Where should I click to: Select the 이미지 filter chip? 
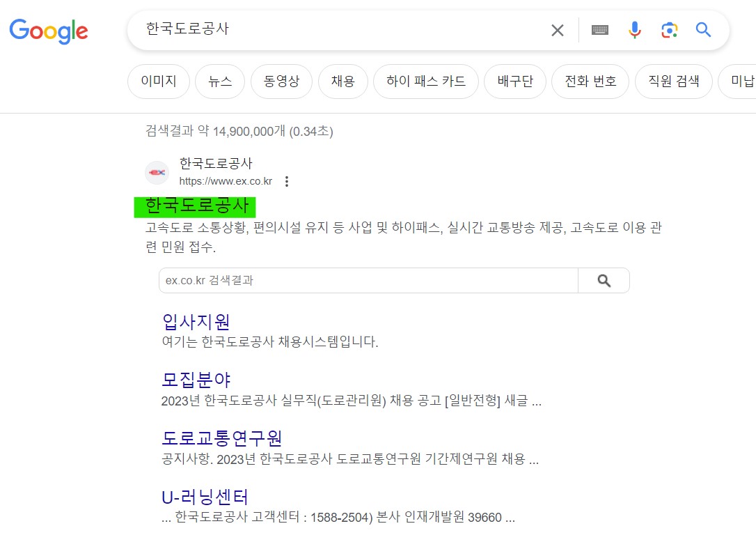(159, 81)
